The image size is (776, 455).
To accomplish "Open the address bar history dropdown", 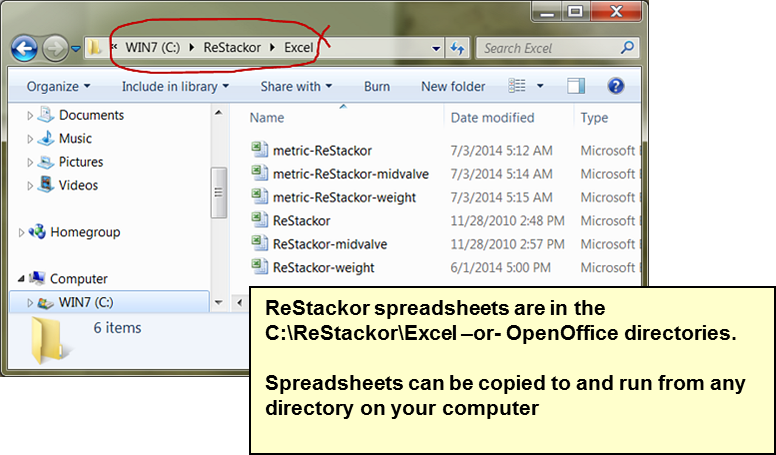I will tap(436, 49).
